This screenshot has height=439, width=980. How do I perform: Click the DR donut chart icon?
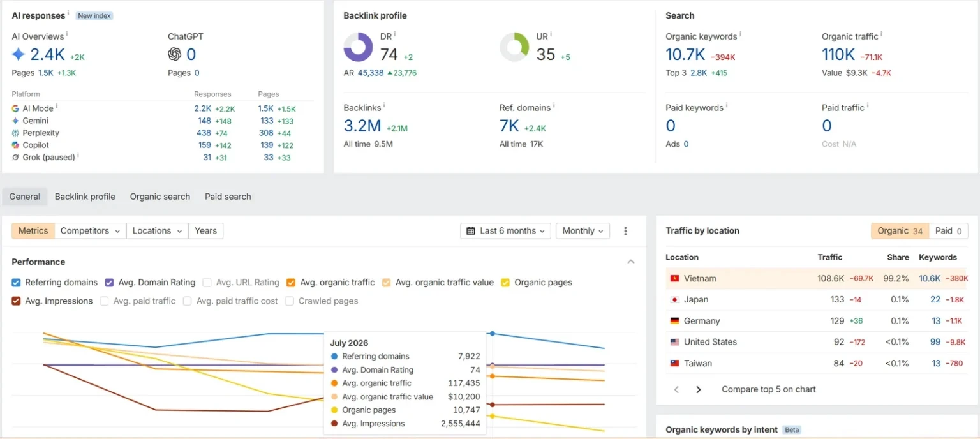point(358,47)
